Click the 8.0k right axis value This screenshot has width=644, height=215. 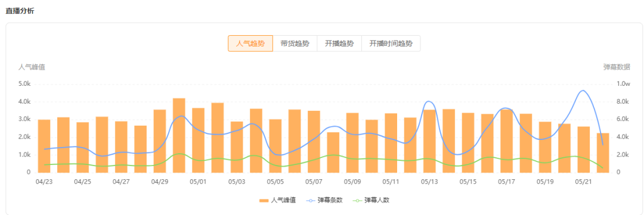623,102
